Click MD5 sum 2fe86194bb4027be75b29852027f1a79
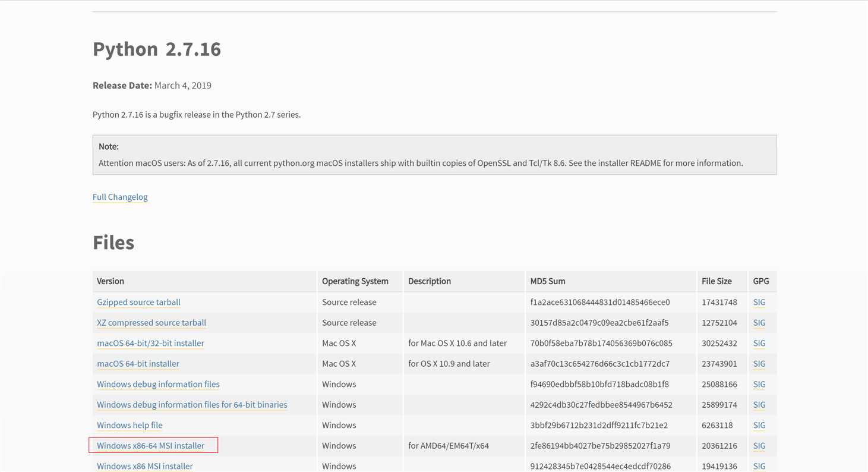Screen dimensions: 868x472 [600, 446]
